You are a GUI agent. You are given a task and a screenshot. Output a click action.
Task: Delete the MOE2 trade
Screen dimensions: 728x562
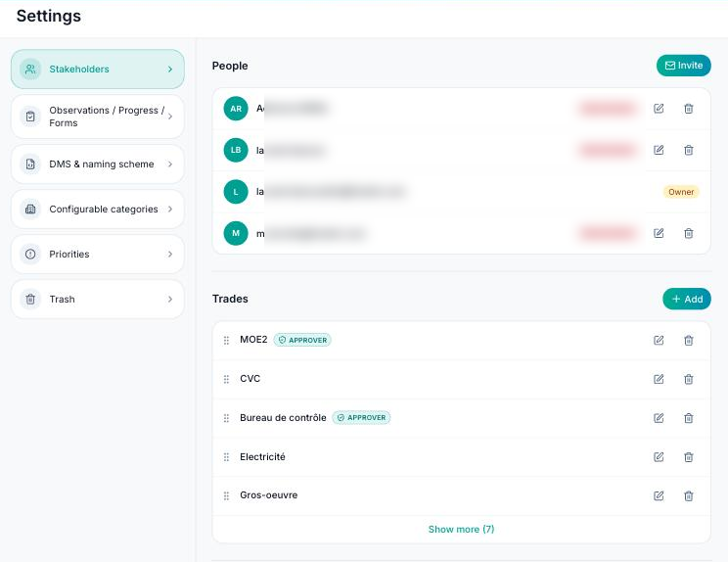coord(689,341)
